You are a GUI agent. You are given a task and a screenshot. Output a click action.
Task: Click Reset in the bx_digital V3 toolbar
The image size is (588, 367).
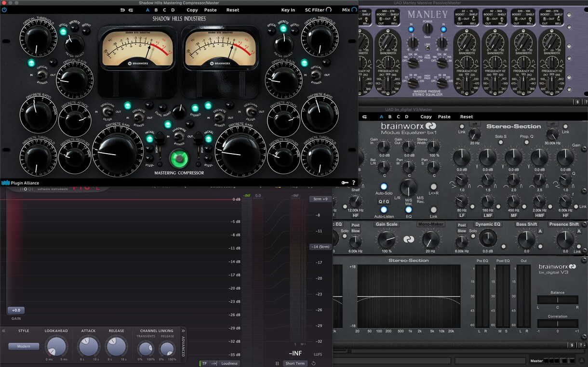pyautogui.click(x=467, y=117)
